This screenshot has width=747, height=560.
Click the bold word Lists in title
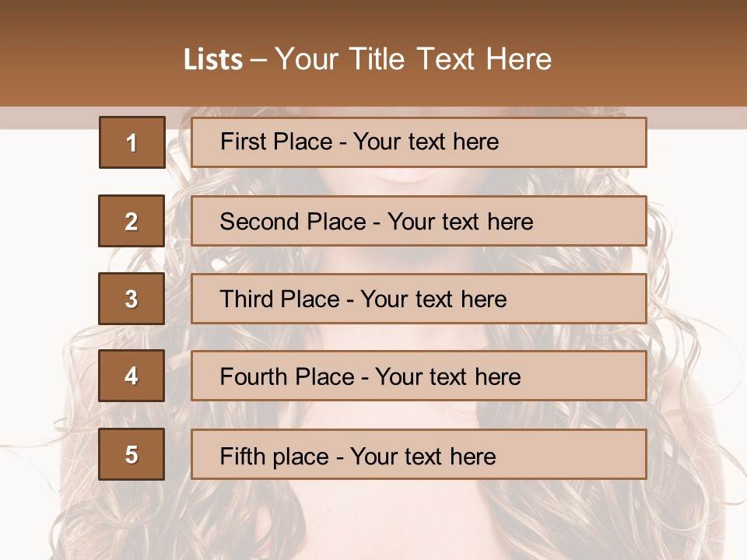click(213, 59)
